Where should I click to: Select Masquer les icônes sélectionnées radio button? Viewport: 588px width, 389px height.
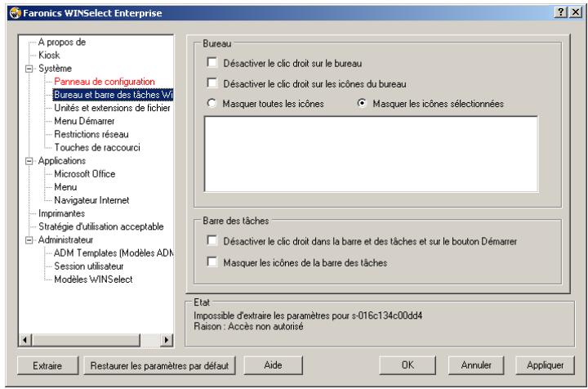[x=362, y=103]
